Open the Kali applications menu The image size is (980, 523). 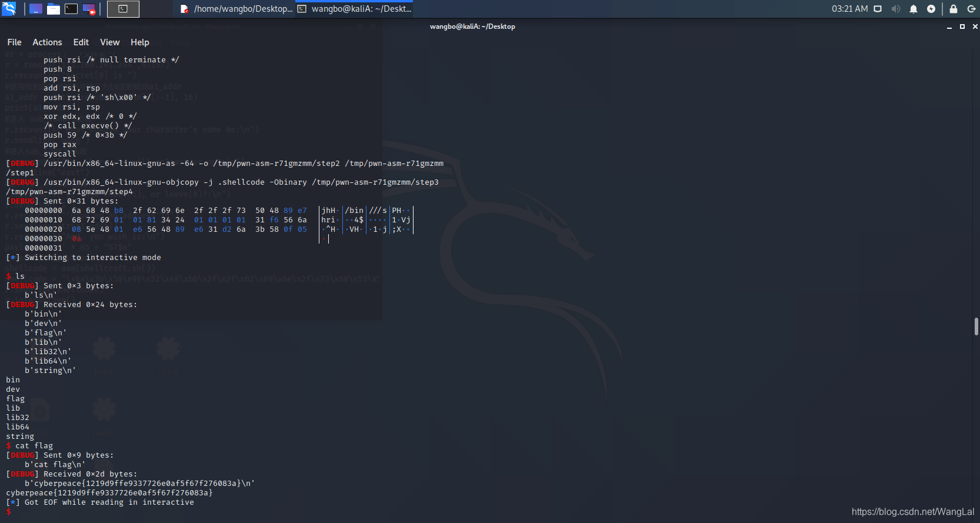pos(9,9)
